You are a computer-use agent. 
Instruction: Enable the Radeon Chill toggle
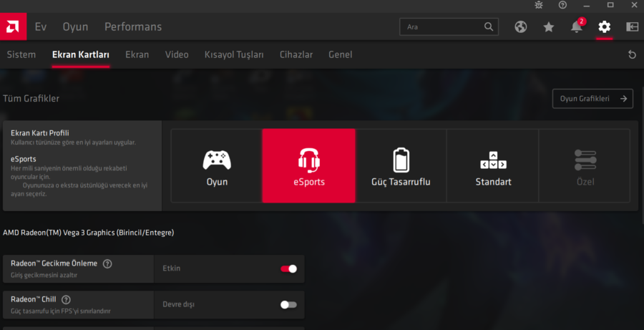288,304
